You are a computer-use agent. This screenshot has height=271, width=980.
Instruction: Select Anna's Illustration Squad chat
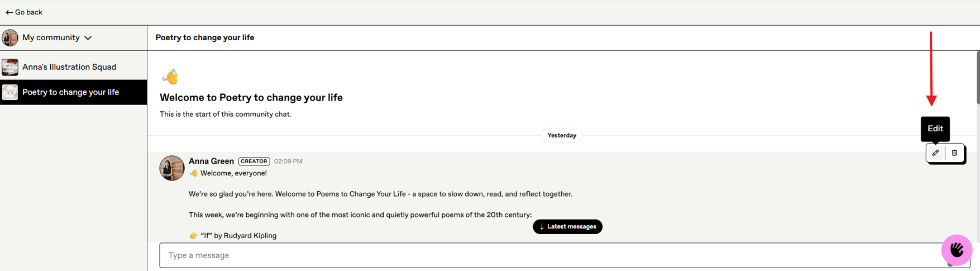69,67
